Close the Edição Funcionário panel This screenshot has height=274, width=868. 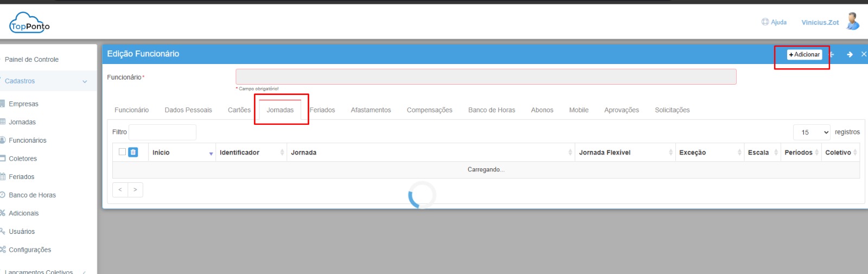(x=864, y=54)
